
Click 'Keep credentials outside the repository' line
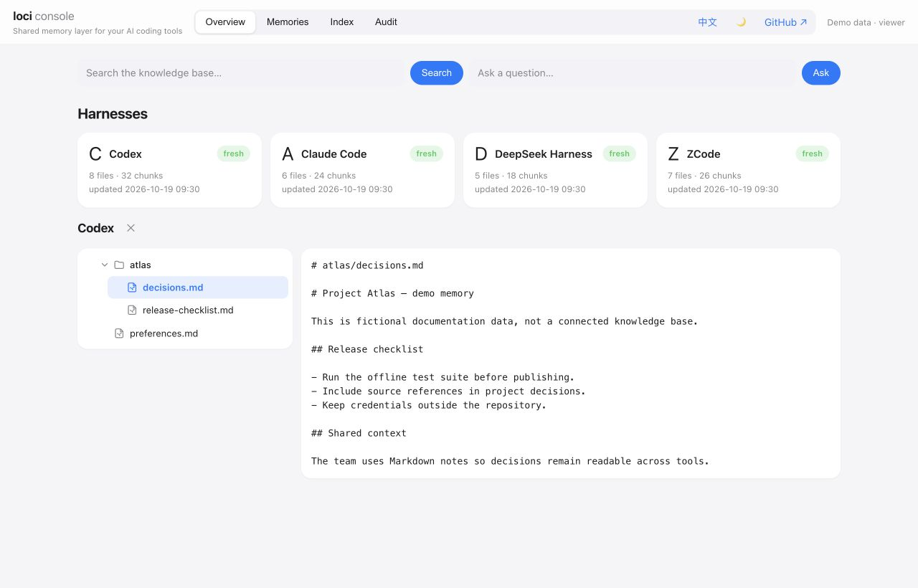pyautogui.click(x=429, y=405)
